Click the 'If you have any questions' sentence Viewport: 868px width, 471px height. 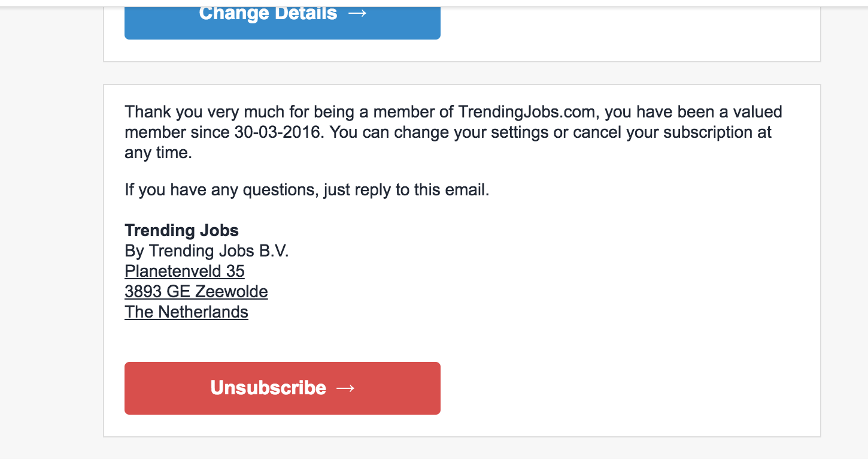pos(307,191)
